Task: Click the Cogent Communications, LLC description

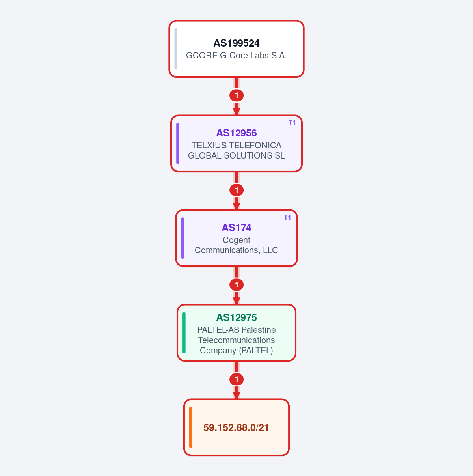Action: point(236,245)
